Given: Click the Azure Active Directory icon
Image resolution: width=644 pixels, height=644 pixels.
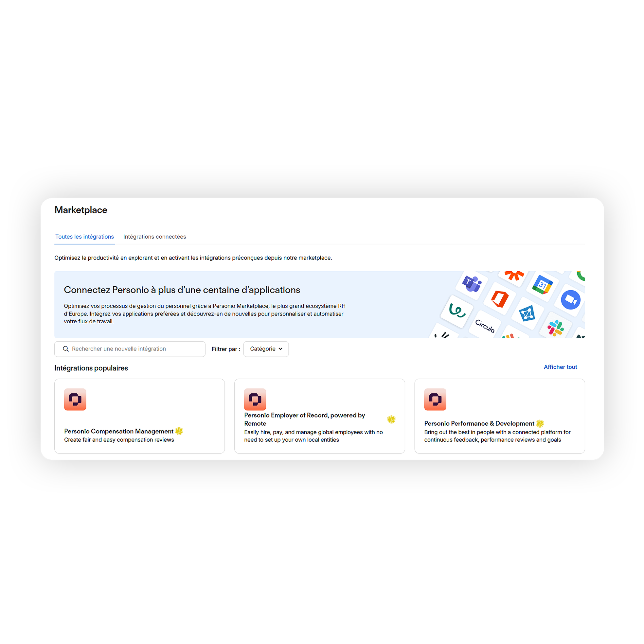Looking at the screenshot, I should [x=527, y=313].
